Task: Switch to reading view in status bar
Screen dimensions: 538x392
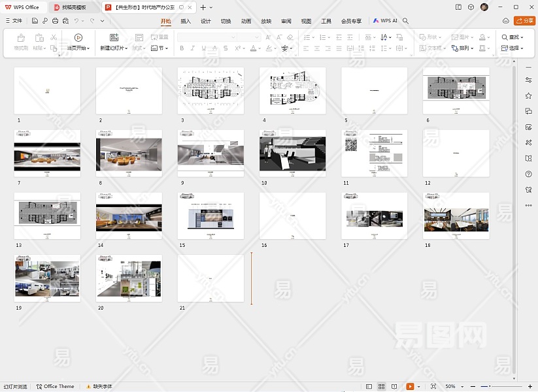Action: coord(394,386)
